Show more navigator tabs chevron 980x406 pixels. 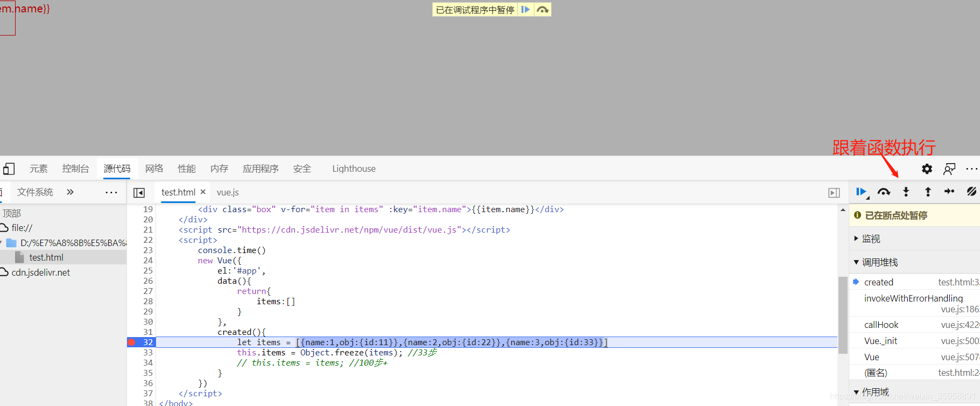70,192
